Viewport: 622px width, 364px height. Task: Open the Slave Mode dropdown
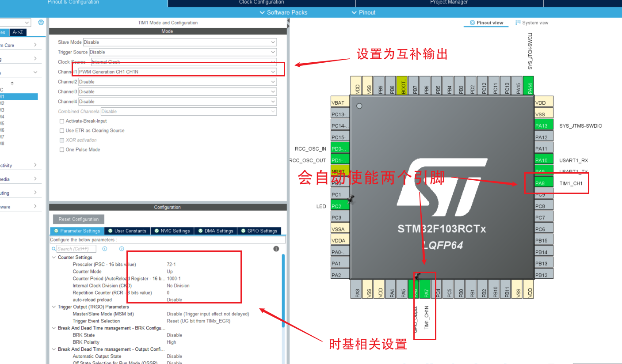[180, 42]
